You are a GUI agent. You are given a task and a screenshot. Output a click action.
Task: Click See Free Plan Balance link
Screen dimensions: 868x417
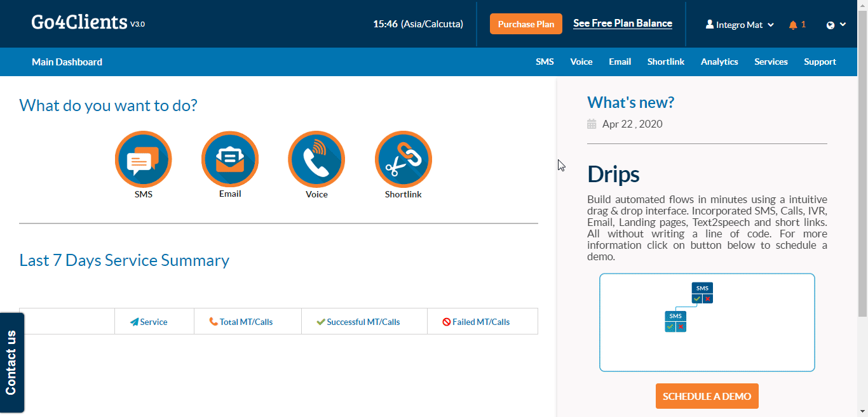click(x=623, y=23)
